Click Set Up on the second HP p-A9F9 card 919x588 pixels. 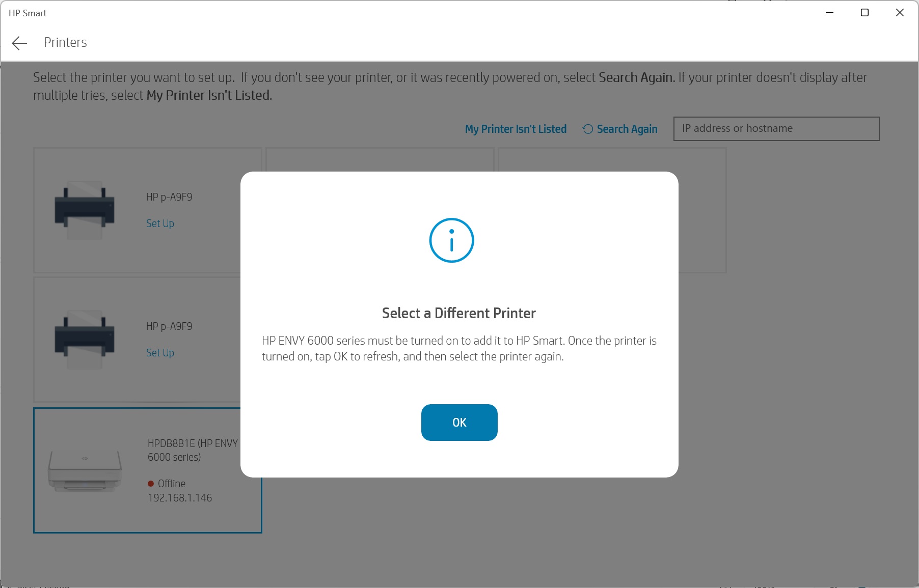tap(160, 353)
